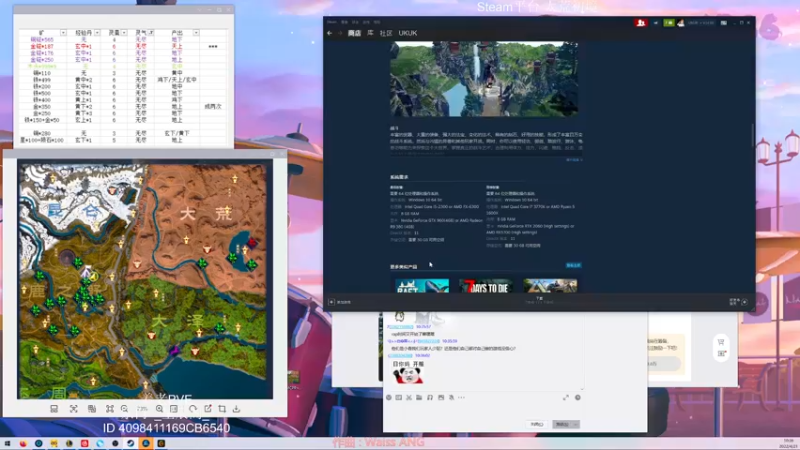Click the fit-to-window icon in image viewer
This screenshot has width=800, height=450.
click(x=110, y=409)
